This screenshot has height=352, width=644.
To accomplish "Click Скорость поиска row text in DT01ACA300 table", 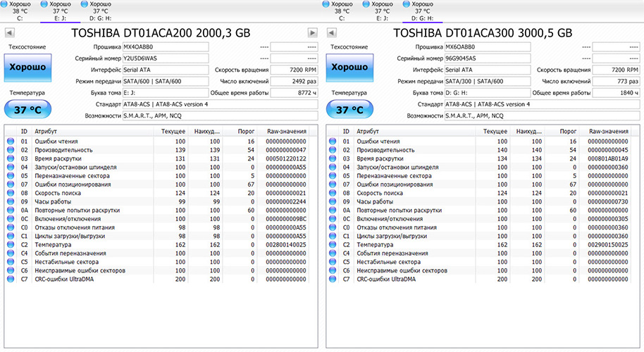I will [380, 193].
